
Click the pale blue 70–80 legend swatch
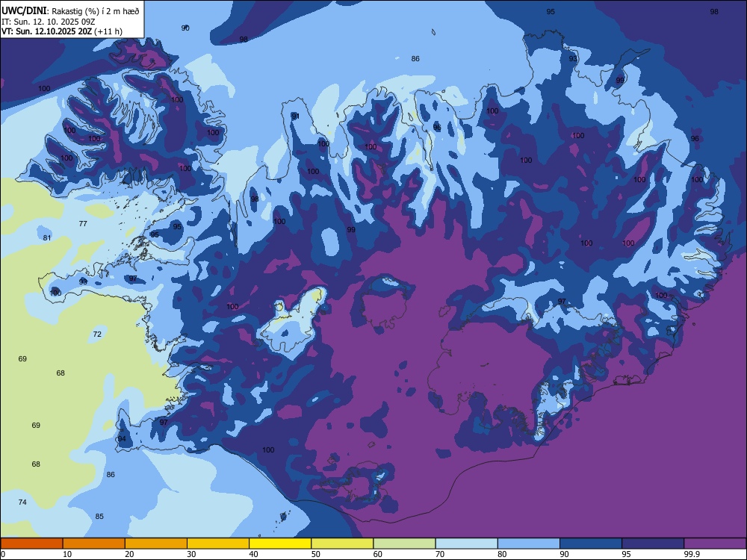467,544
